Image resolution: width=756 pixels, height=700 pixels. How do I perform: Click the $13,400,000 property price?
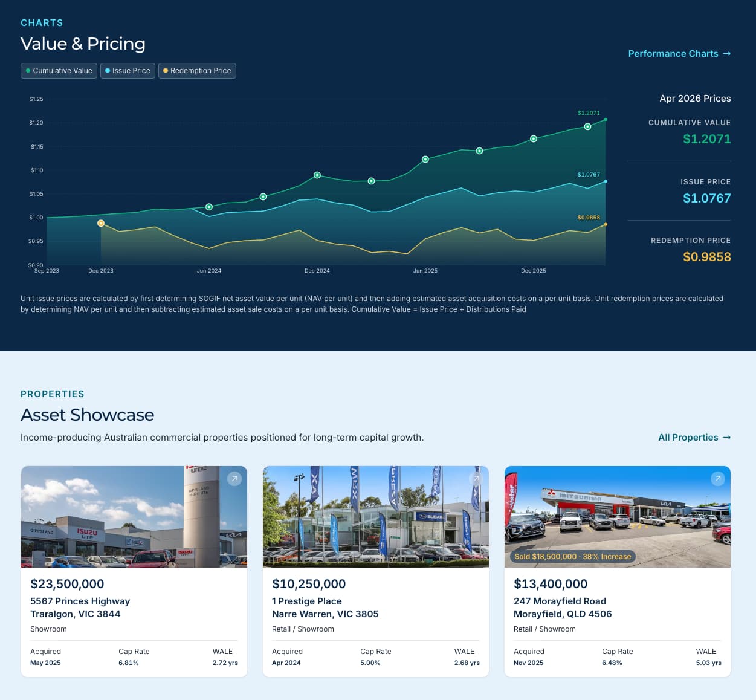551,584
